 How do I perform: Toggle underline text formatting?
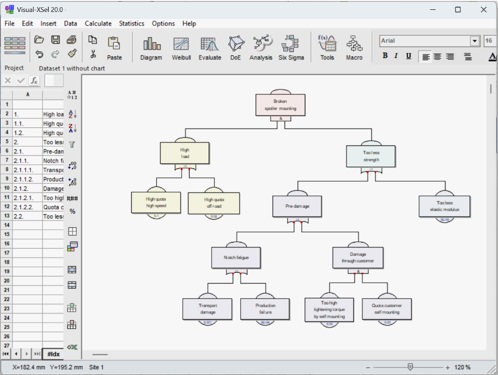408,56
